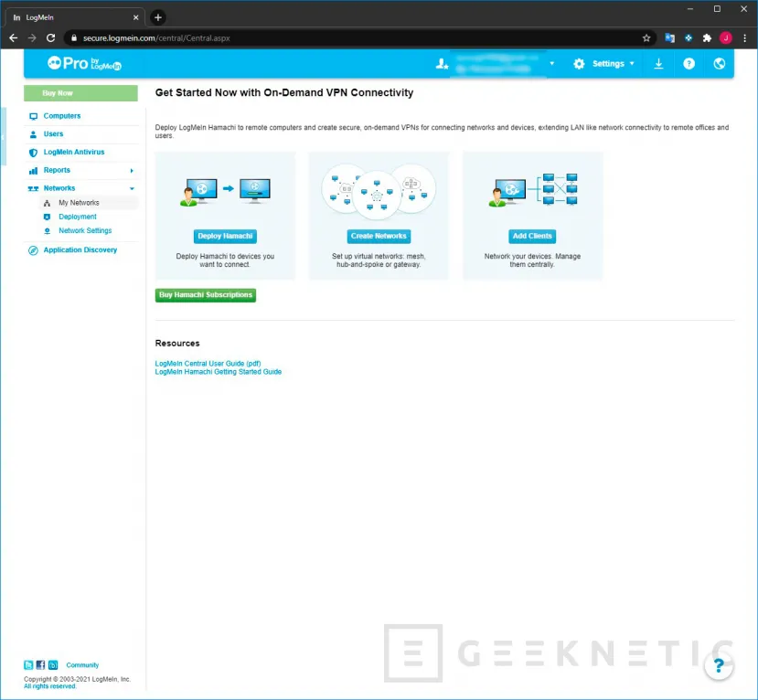Viewport: 758px width, 700px height.
Task: Click the translate extension icon
Action: click(669, 37)
